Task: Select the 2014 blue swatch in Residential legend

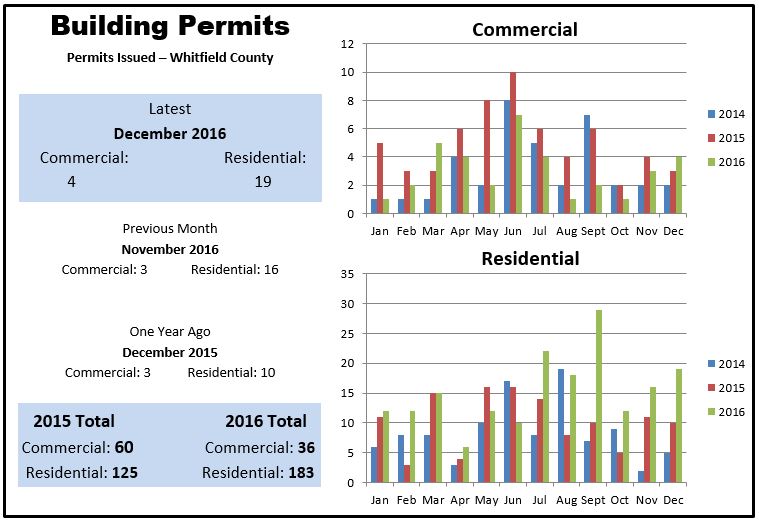Action: pos(712,364)
